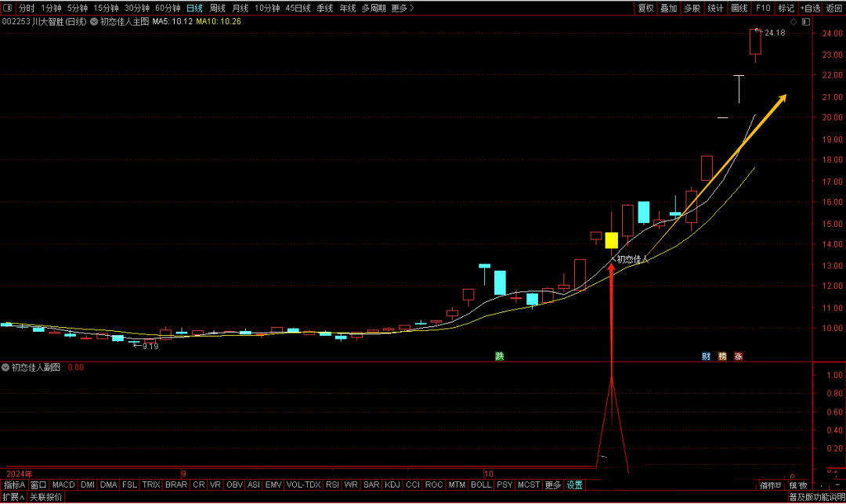Select the BOLL indicator tab

[481, 485]
